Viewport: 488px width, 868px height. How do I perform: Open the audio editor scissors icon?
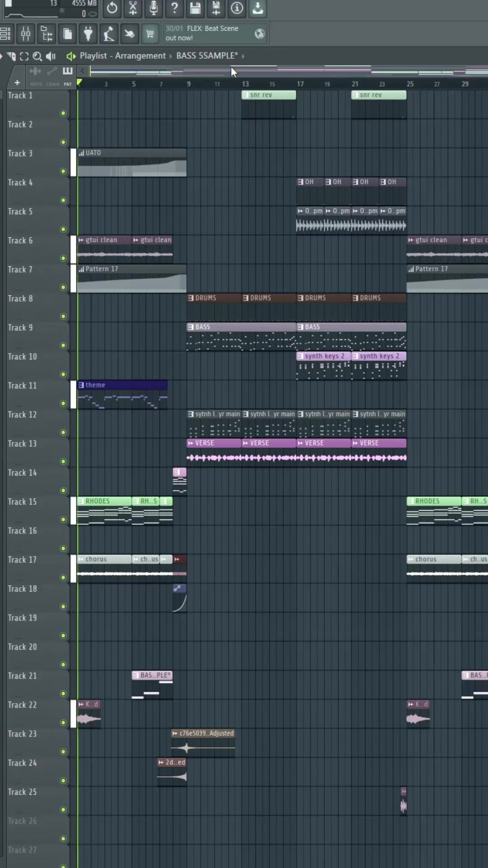133,8
